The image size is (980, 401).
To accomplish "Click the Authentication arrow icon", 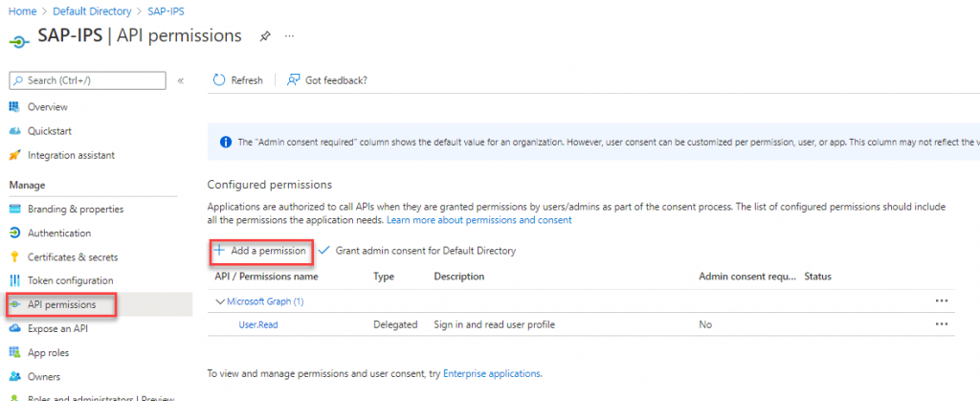I will coord(15,233).
